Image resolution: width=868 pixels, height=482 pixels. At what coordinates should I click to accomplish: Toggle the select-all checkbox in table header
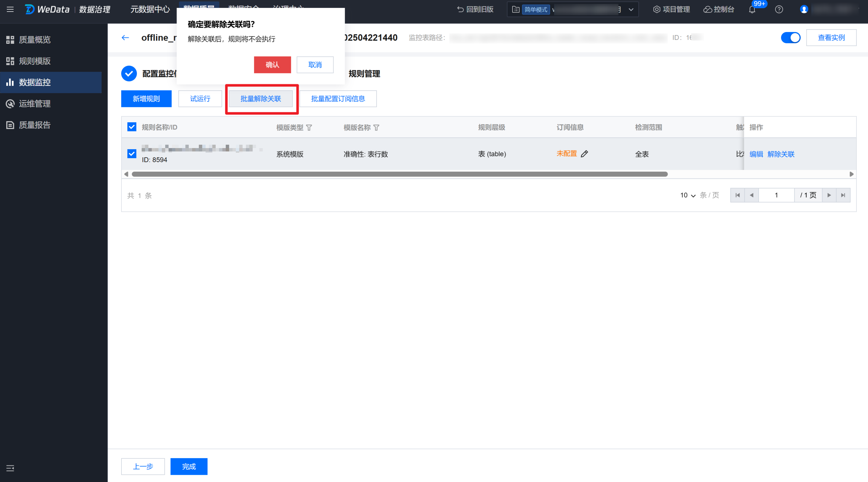[x=132, y=127]
